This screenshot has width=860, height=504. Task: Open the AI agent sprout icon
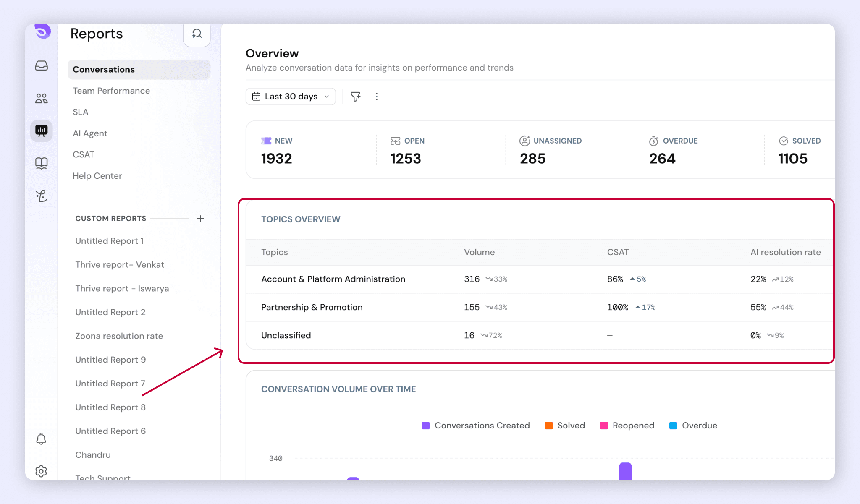pyautogui.click(x=41, y=196)
